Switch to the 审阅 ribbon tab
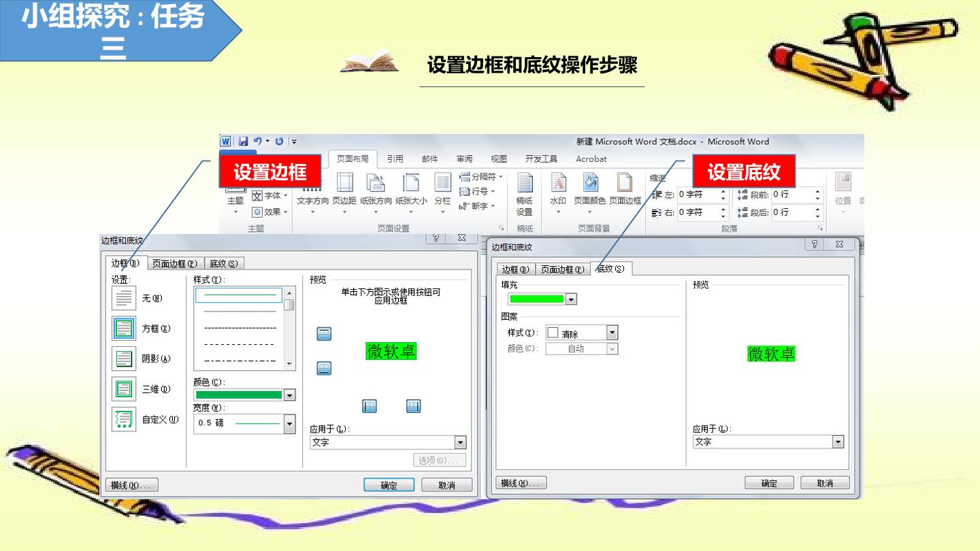This screenshot has height=551, width=980. 465,159
